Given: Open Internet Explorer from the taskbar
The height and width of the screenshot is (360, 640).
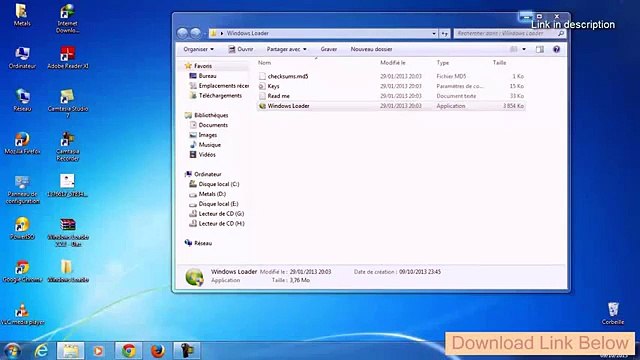Looking at the screenshot, I should pyautogui.click(x=41, y=351).
